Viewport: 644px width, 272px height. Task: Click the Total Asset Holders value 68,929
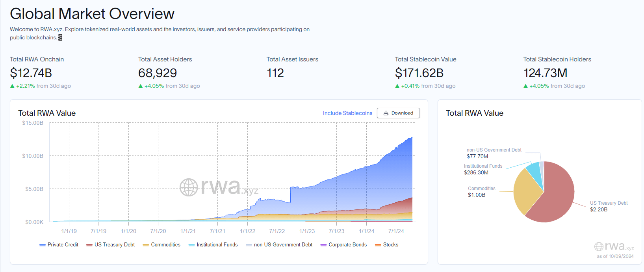[158, 73]
